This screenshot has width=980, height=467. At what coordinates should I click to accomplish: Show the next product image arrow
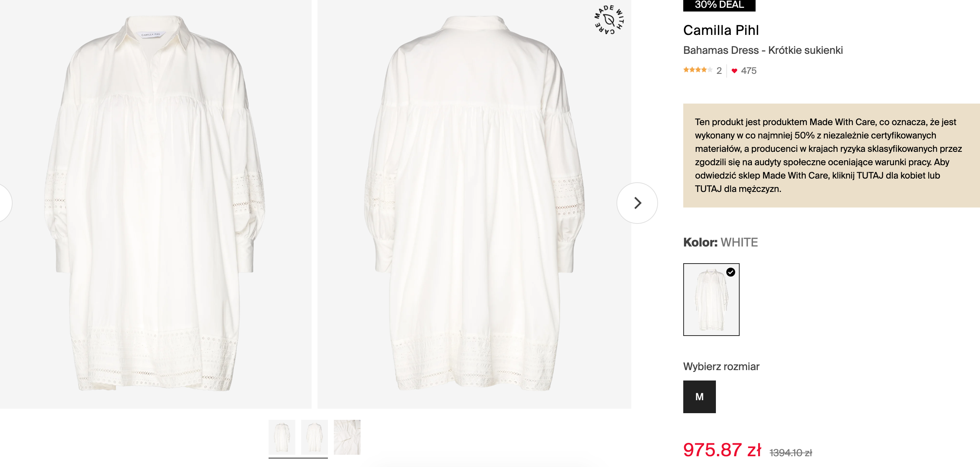point(637,203)
